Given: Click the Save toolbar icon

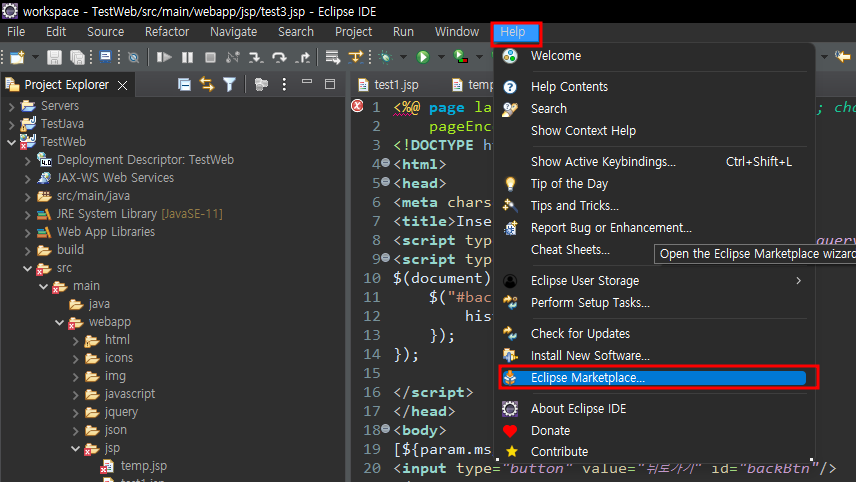Looking at the screenshot, I should [54, 57].
